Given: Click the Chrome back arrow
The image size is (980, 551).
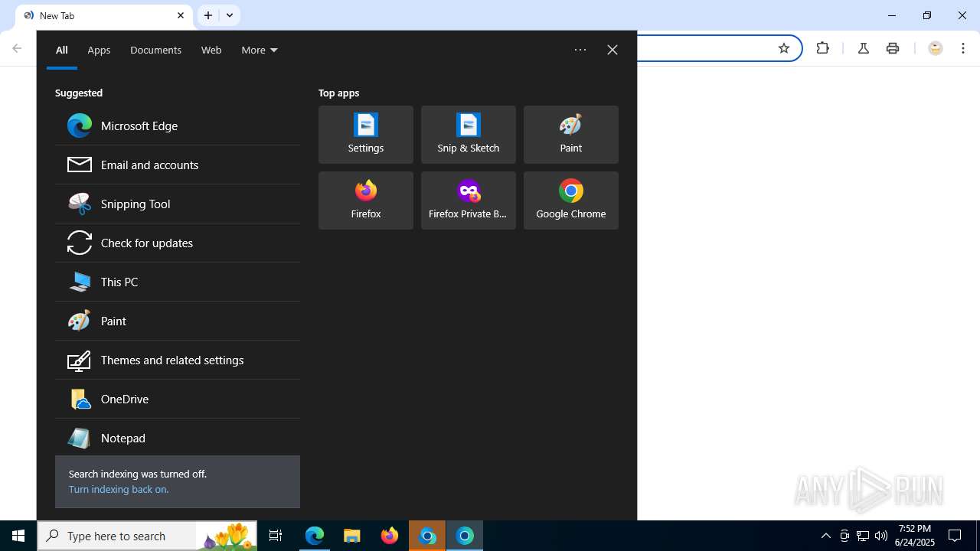Looking at the screenshot, I should (17, 48).
